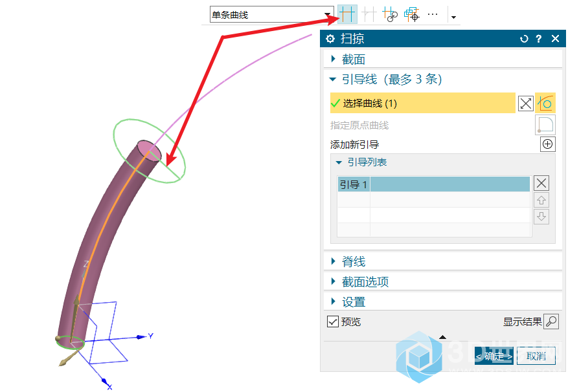The width and height of the screenshot is (579, 392).
Task: Reset the Sweep dialog with the refresh icon
Action: [x=524, y=39]
